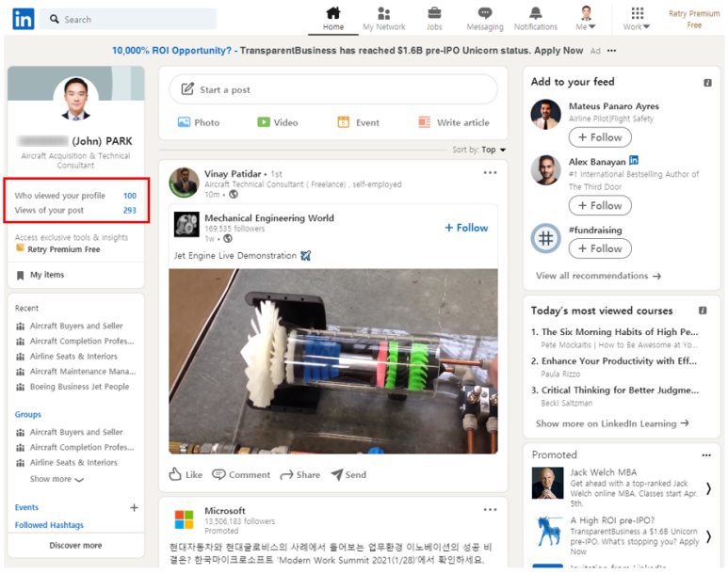Click the Home house icon
The image size is (728, 574).
click(x=332, y=13)
